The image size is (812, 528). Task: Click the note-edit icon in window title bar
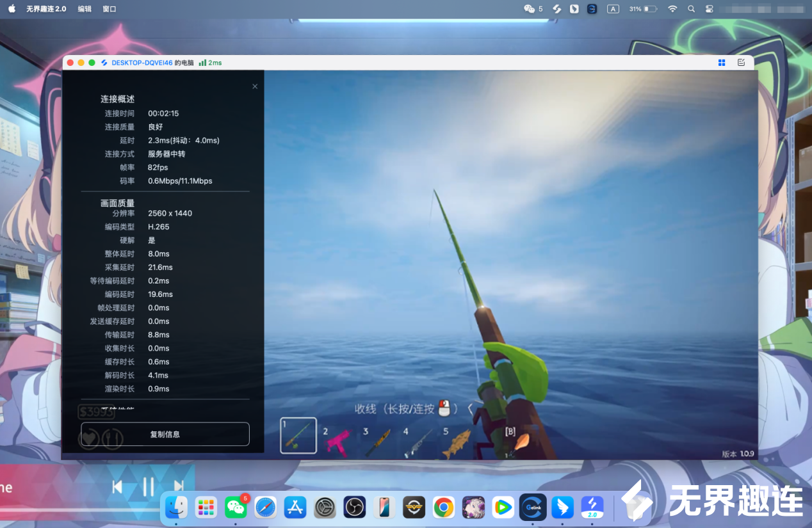tap(741, 63)
